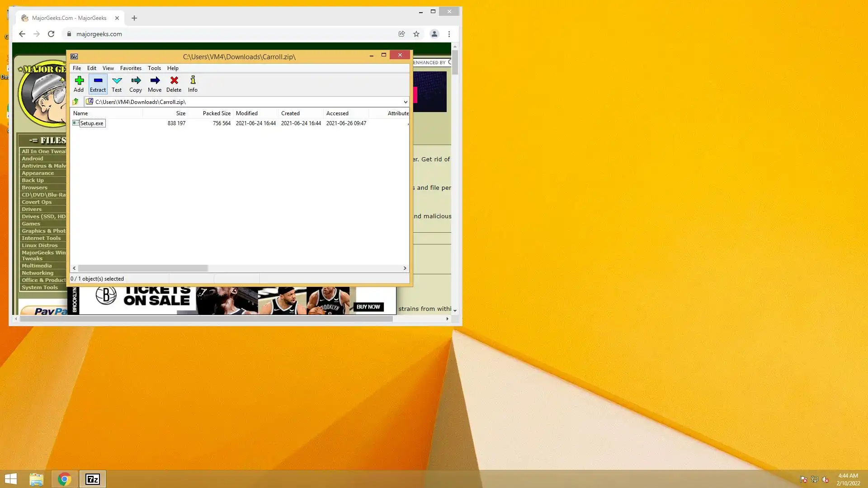Viewport: 868px width, 488px height.
Task: Click the Add toolbar icon in 7-Zip
Action: (x=79, y=84)
